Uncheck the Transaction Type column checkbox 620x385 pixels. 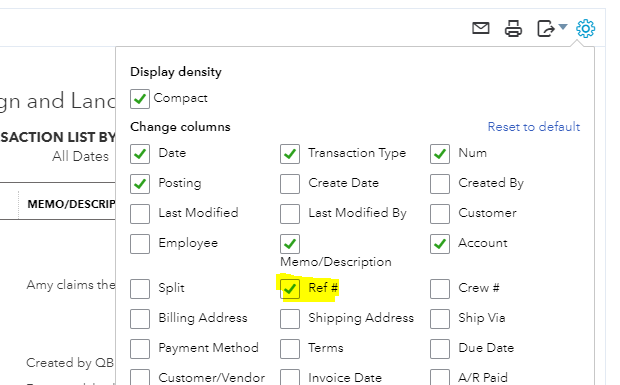coord(290,154)
